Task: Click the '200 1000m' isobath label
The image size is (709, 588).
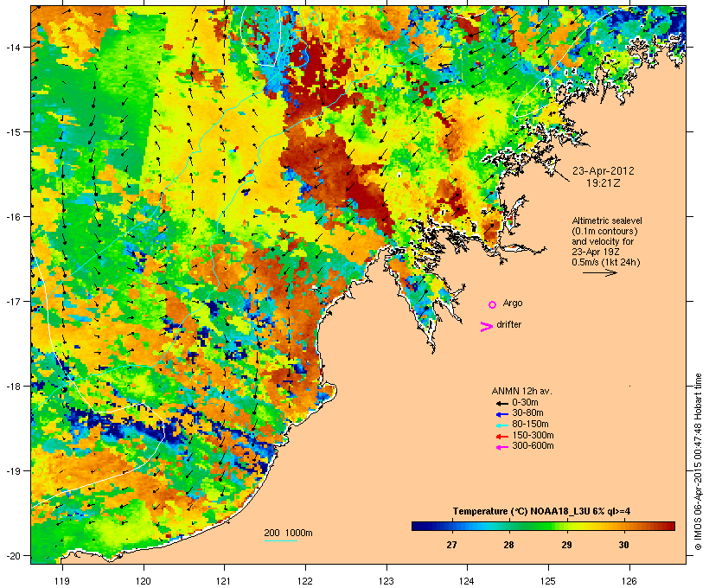Action: click(288, 533)
